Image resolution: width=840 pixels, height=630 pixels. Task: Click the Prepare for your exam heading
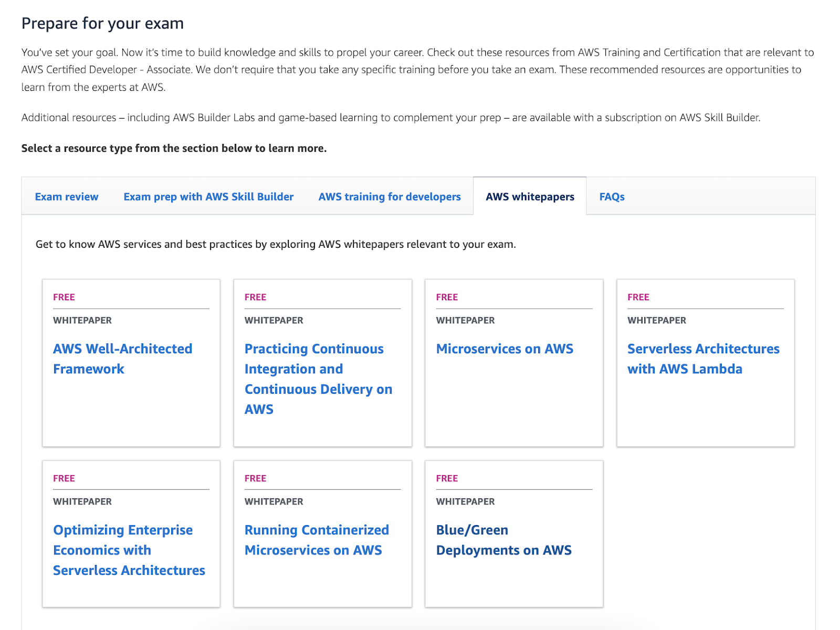(x=102, y=24)
